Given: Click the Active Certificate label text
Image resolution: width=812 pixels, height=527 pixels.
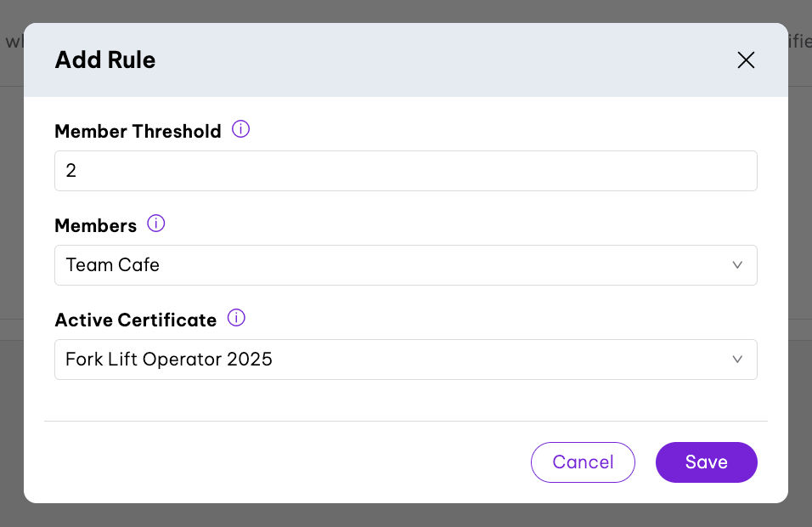Looking at the screenshot, I should 135,320.
